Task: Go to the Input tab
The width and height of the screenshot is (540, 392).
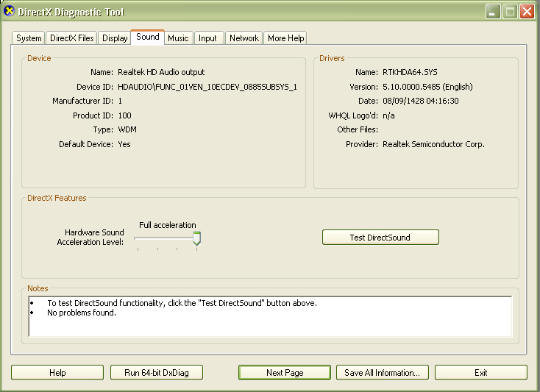Action: pos(207,38)
